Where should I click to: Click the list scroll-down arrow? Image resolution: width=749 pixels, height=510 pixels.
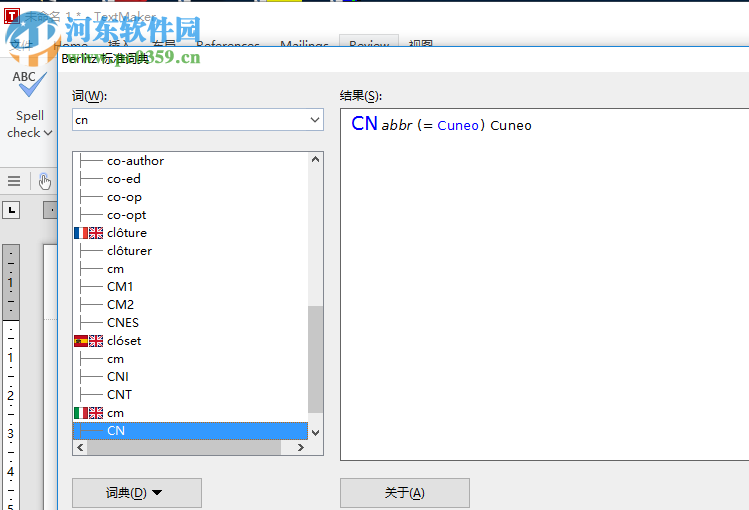click(x=315, y=433)
